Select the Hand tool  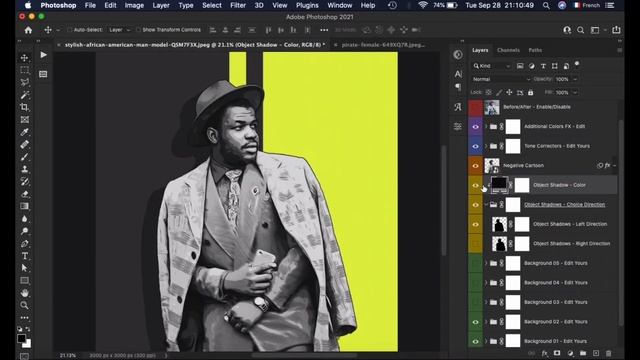click(x=24, y=293)
